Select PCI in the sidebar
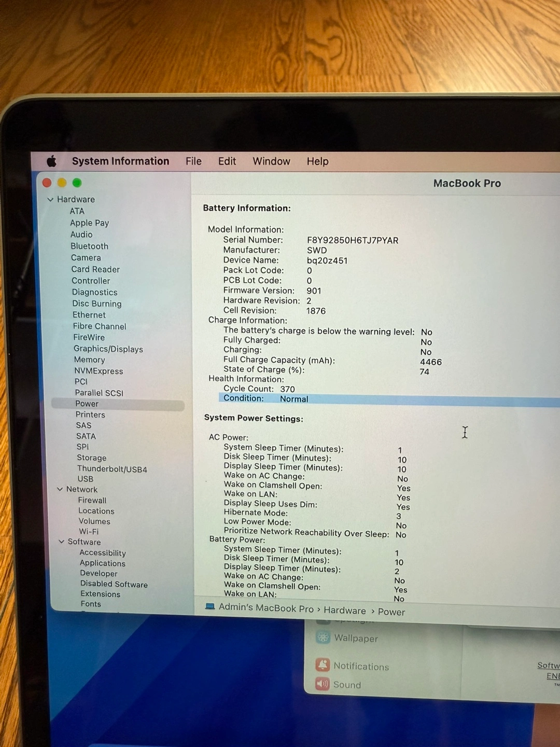Viewport: 560px width, 747px height. (81, 381)
